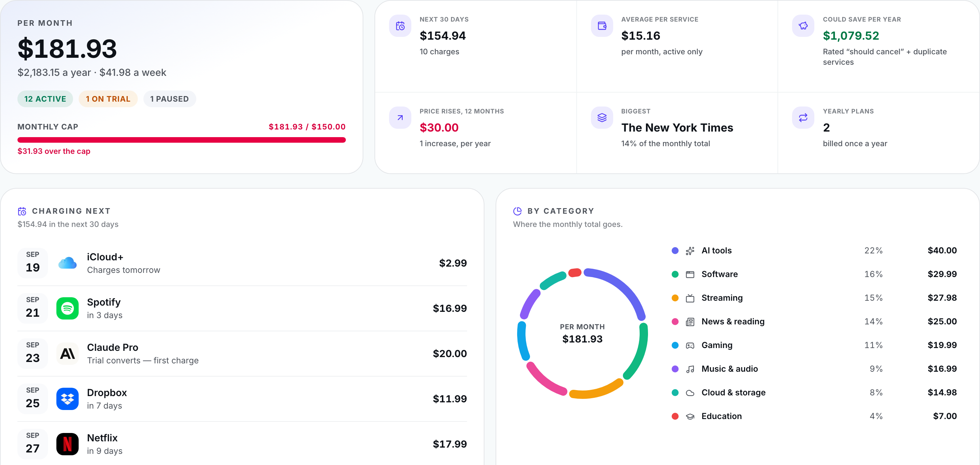Click the orange color dot for Streaming
Image resolution: width=980 pixels, height=465 pixels.
(x=675, y=298)
